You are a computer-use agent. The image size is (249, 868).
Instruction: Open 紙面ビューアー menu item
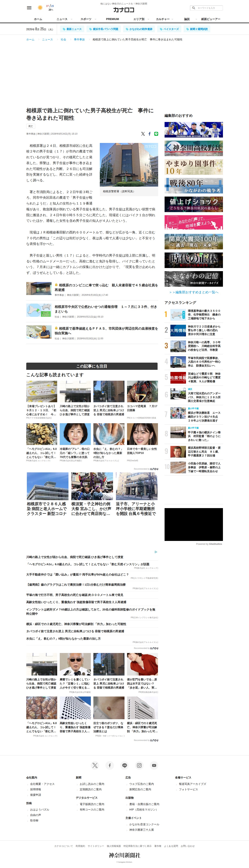point(210,19)
